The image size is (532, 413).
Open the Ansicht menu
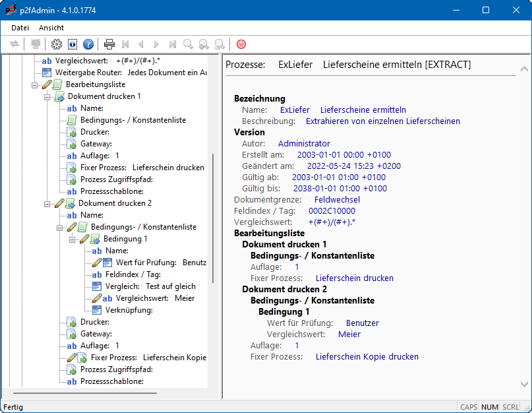point(51,28)
